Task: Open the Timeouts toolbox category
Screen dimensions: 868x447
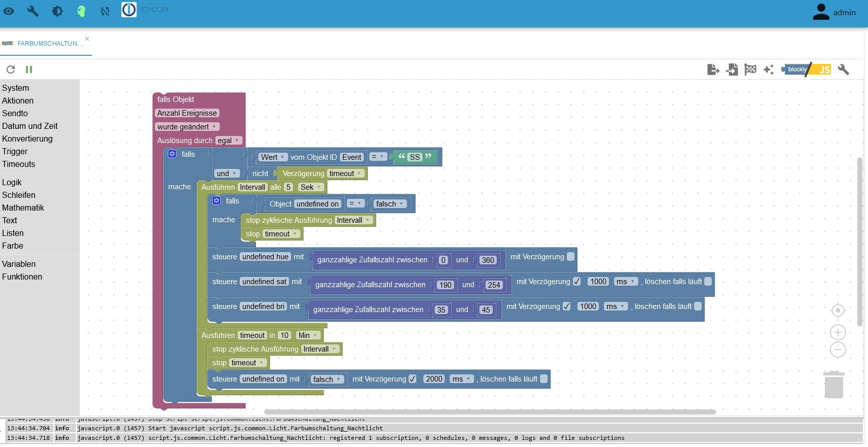Action: pos(19,164)
